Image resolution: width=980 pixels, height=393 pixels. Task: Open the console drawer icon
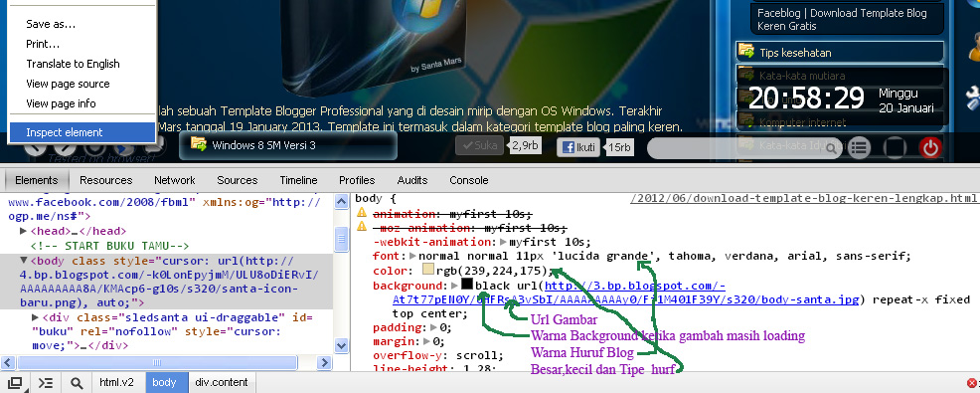pos(45,382)
